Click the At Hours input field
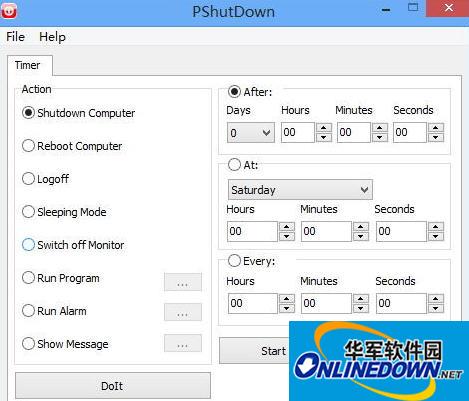Image resolution: width=469 pixels, height=401 pixels. tap(252, 231)
